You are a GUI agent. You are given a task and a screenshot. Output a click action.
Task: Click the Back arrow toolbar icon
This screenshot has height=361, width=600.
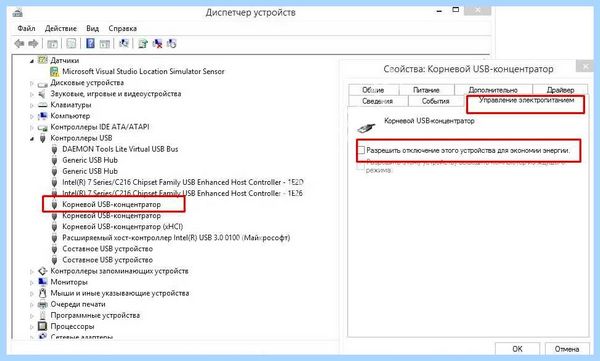(19, 44)
